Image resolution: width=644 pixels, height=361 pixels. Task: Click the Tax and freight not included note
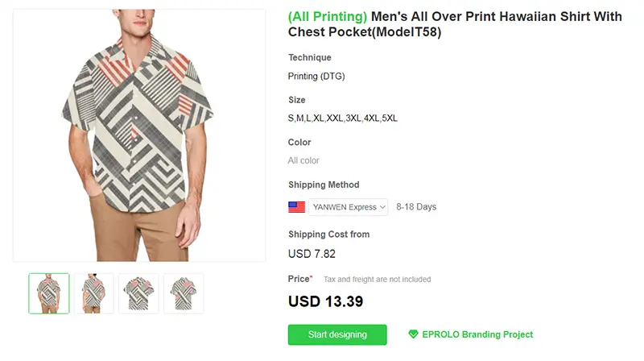(377, 279)
